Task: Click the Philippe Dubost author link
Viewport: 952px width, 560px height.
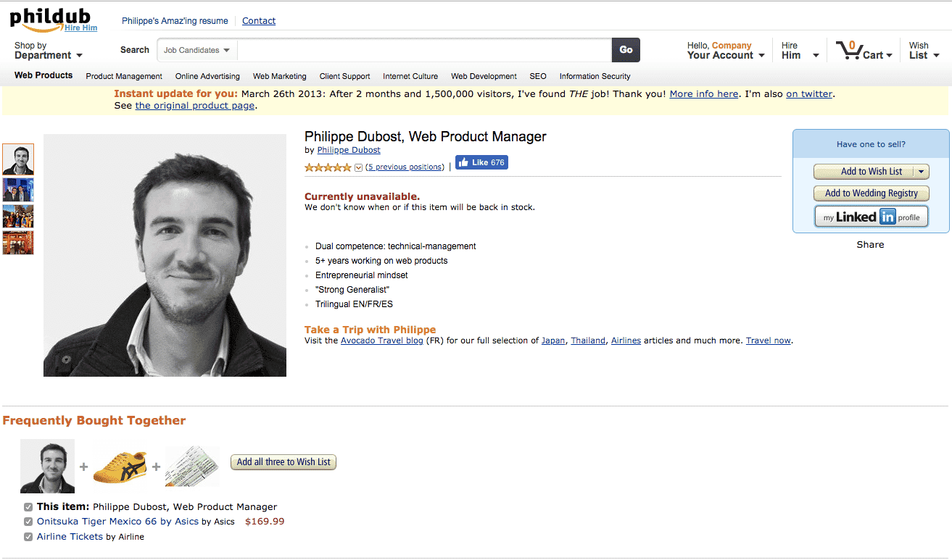Action: pyautogui.click(x=349, y=150)
